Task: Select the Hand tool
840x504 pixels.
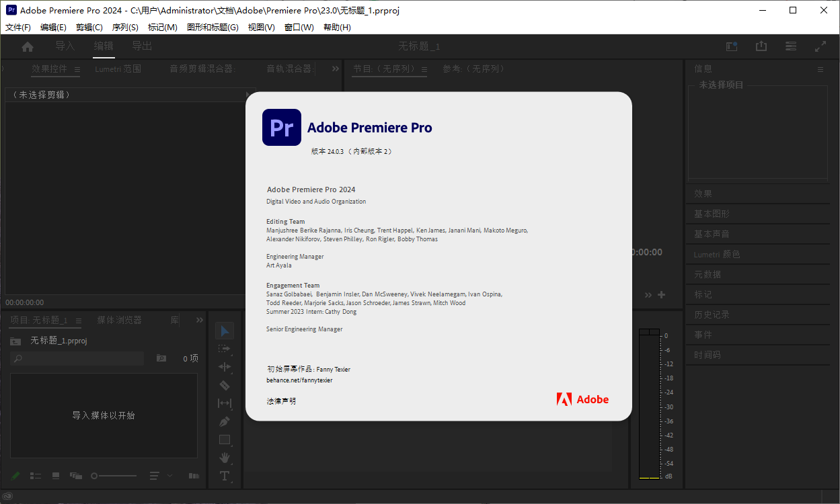Action: tap(225, 458)
